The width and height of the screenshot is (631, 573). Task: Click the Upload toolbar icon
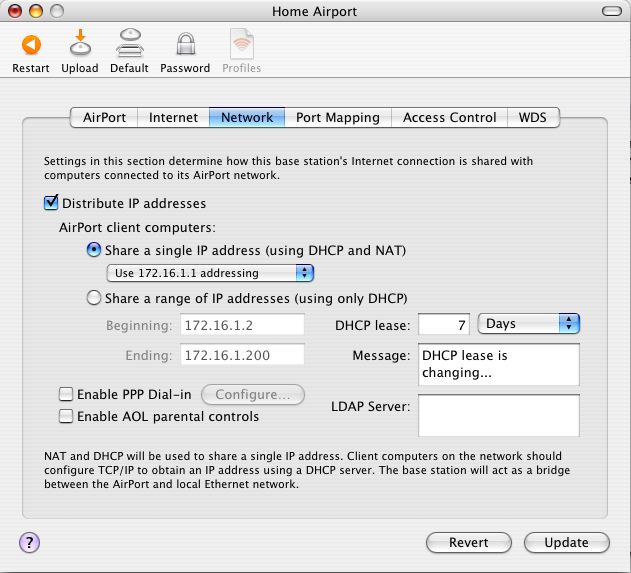click(x=80, y=42)
